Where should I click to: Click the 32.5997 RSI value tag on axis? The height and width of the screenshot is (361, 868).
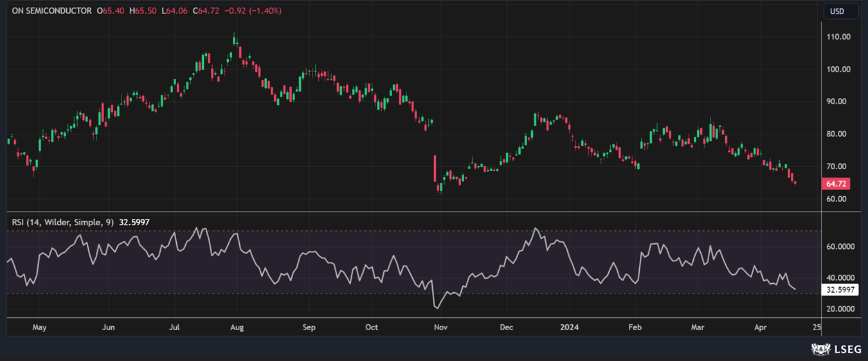pyautogui.click(x=841, y=290)
